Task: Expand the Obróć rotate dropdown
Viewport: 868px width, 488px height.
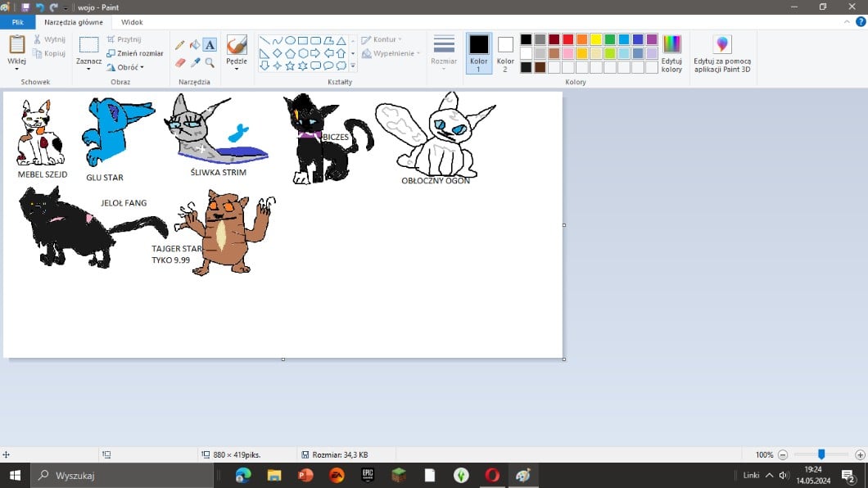Action: 130,67
